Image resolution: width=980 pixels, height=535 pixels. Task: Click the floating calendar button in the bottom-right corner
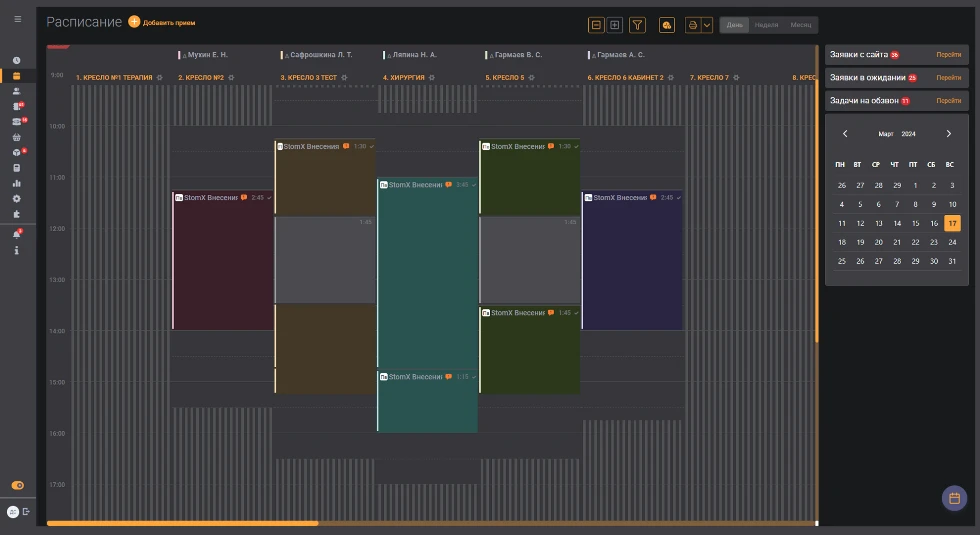click(x=954, y=498)
